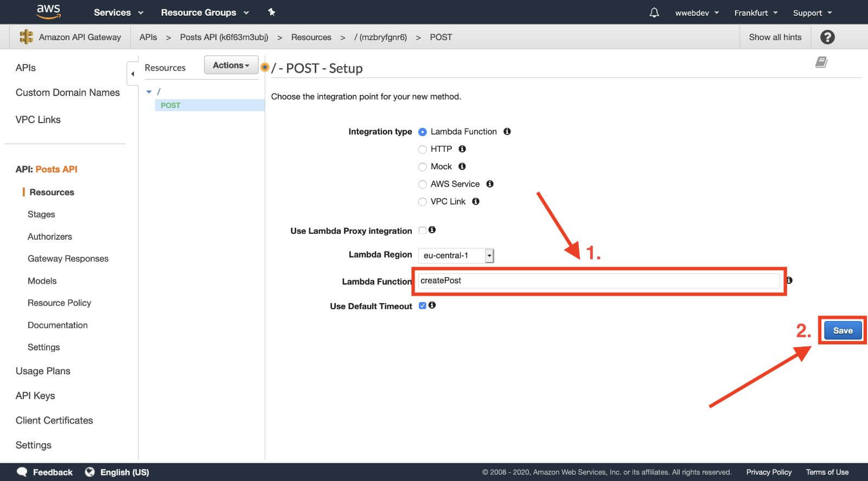This screenshot has width=868, height=481.
Task: Select the VPC Link integration type
Action: pos(423,202)
